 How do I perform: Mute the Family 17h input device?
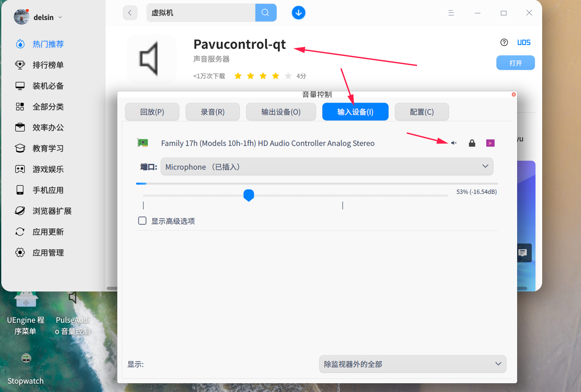(x=454, y=143)
